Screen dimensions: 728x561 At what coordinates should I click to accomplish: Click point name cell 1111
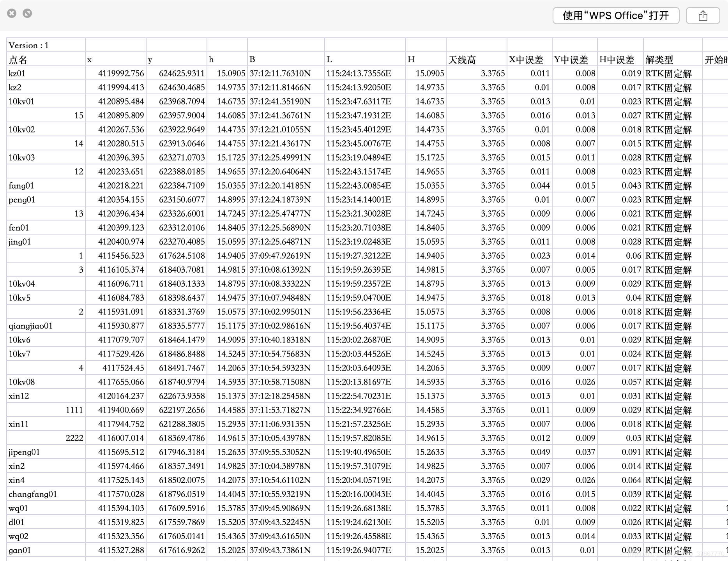tap(46, 410)
